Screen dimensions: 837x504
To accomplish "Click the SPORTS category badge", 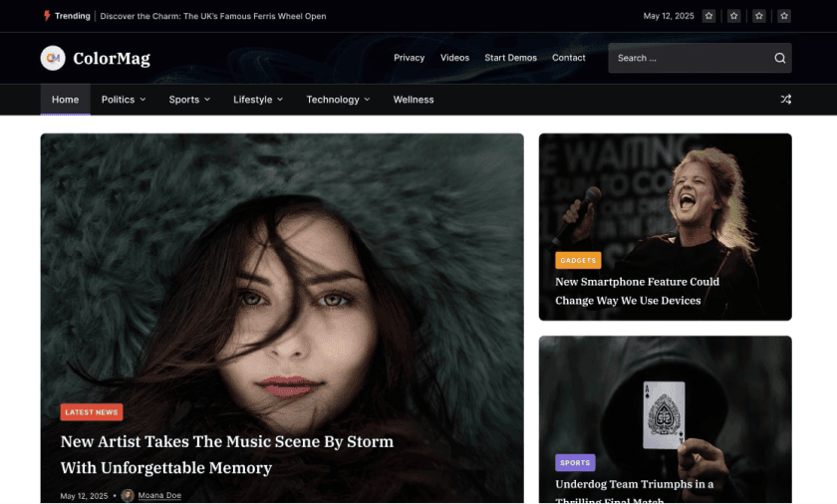I will pos(575,463).
